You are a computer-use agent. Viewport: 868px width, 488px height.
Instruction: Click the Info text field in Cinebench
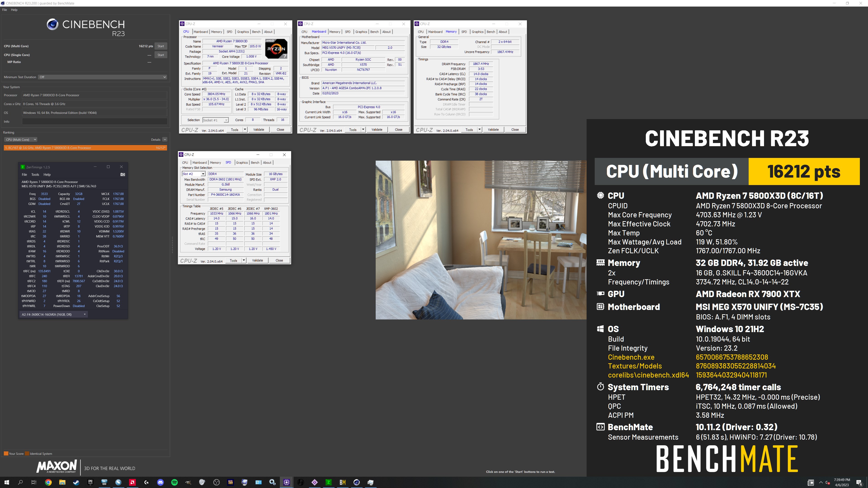click(95, 122)
